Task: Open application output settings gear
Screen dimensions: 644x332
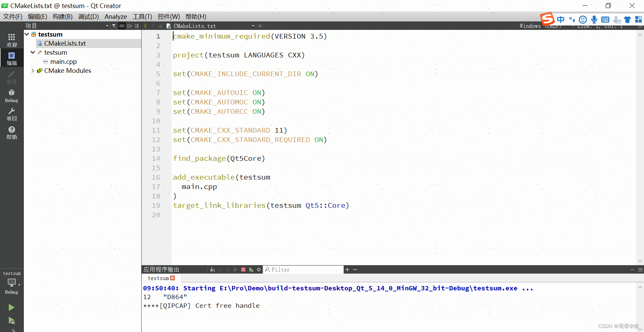Action: [259, 270]
